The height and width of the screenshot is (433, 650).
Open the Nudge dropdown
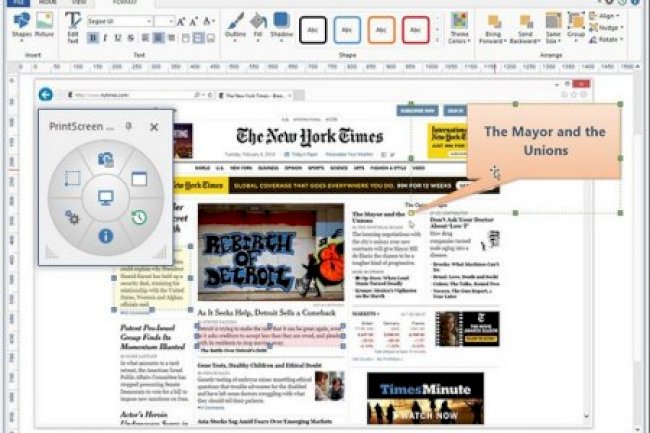tap(606, 27)
